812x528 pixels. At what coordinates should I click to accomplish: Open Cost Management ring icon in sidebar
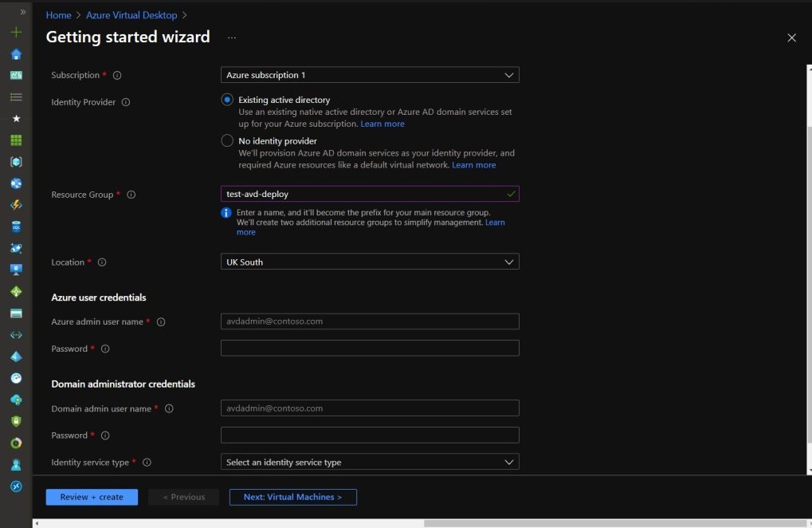pos(16,443)
